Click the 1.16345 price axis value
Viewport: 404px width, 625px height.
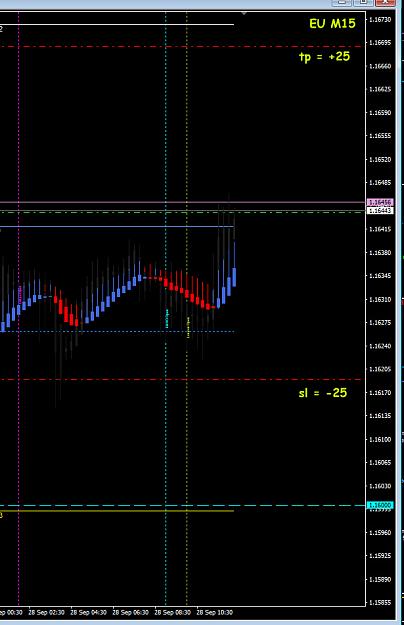click(380, 276)
